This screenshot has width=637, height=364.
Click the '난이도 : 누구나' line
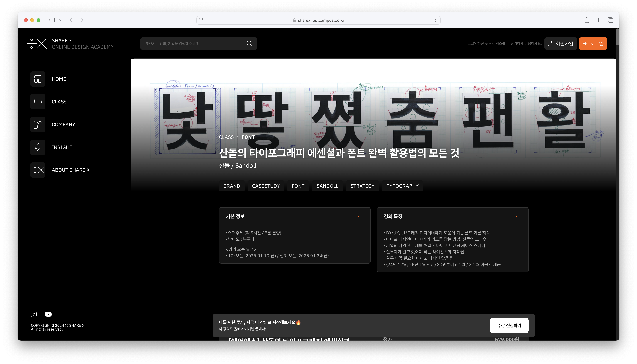tap(240, 239)
